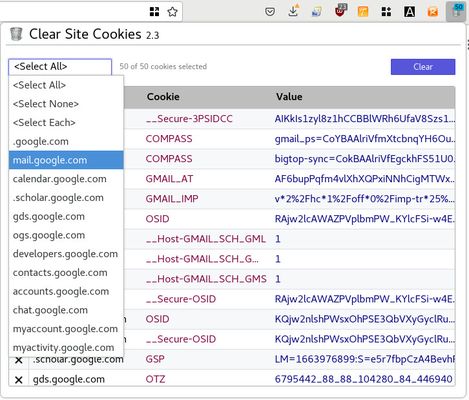Screen dimensions: 469x400
Task: Pick .google.com from the dropdown list
Action: coord(66,141)
